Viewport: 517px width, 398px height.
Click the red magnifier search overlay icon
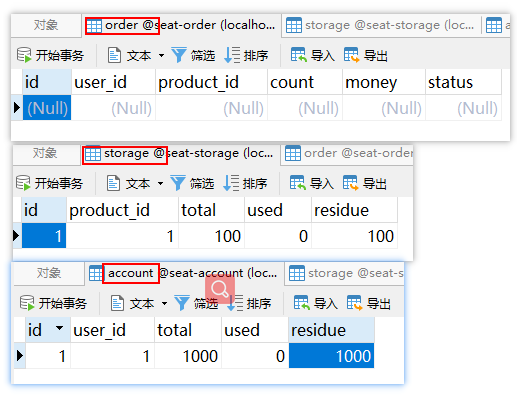click(x=220, y=289)
